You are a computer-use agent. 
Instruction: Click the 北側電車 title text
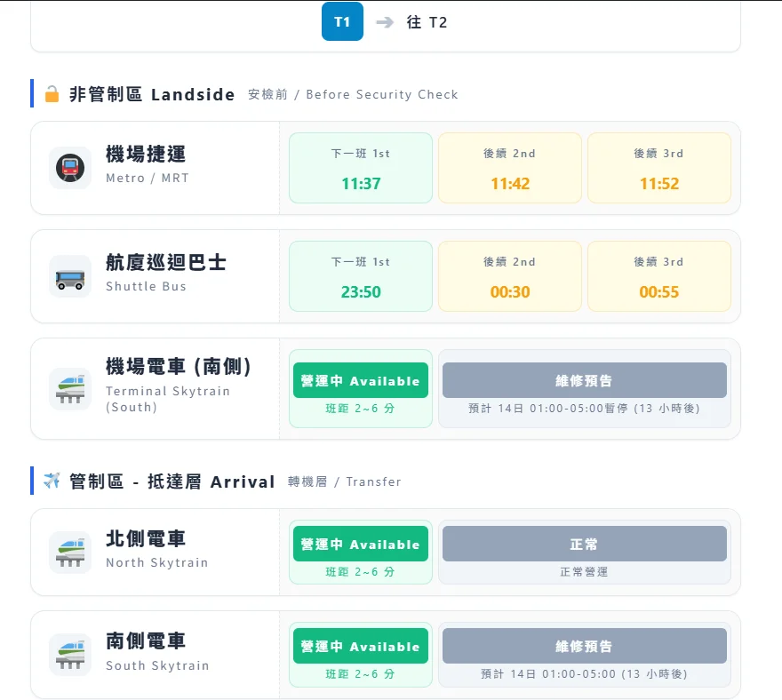pos(146,539)
